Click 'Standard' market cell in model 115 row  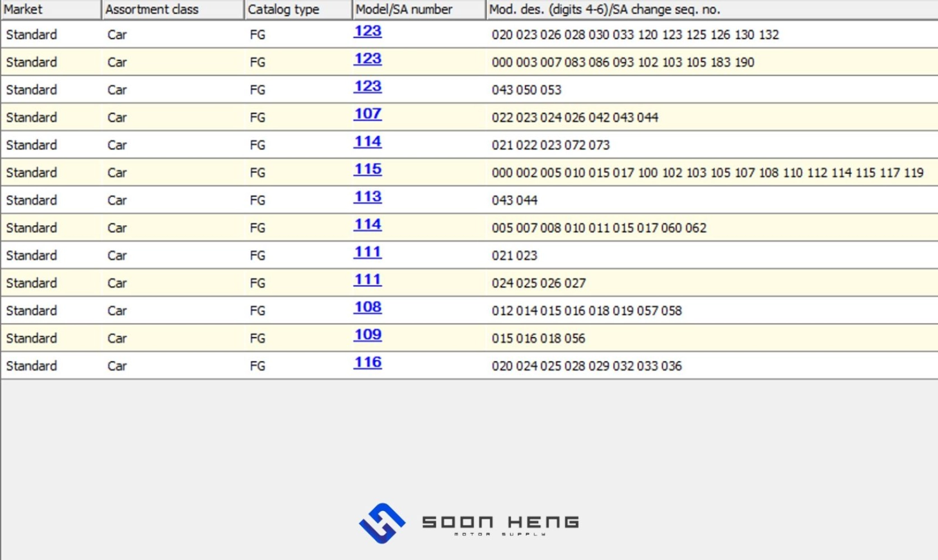(31, 173)
